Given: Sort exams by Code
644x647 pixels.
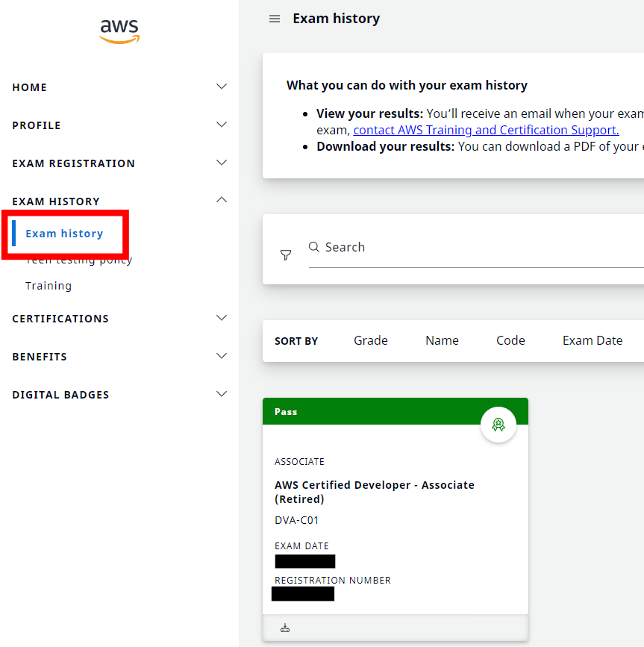Looking at the screenshot, I should tap(510, 340).
